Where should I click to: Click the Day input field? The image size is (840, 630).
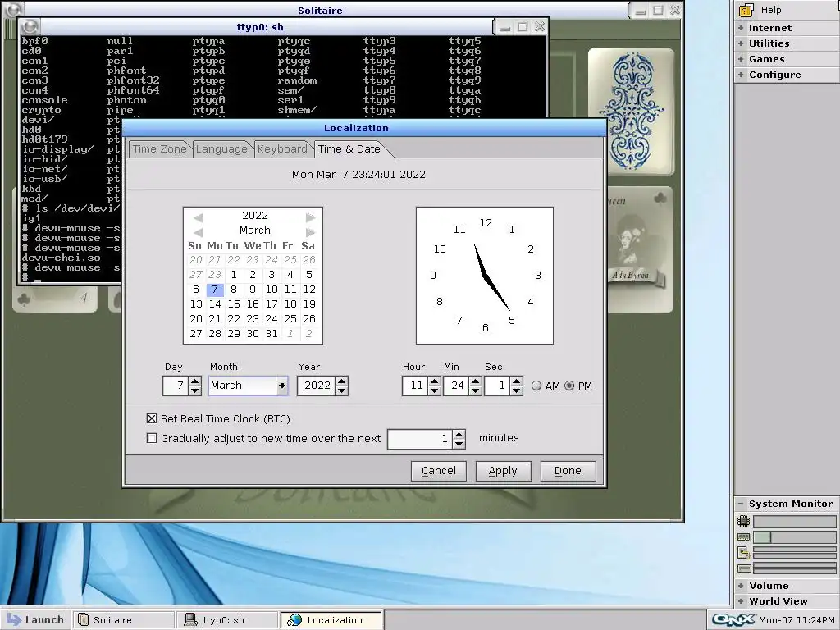(x=176, y=386)
